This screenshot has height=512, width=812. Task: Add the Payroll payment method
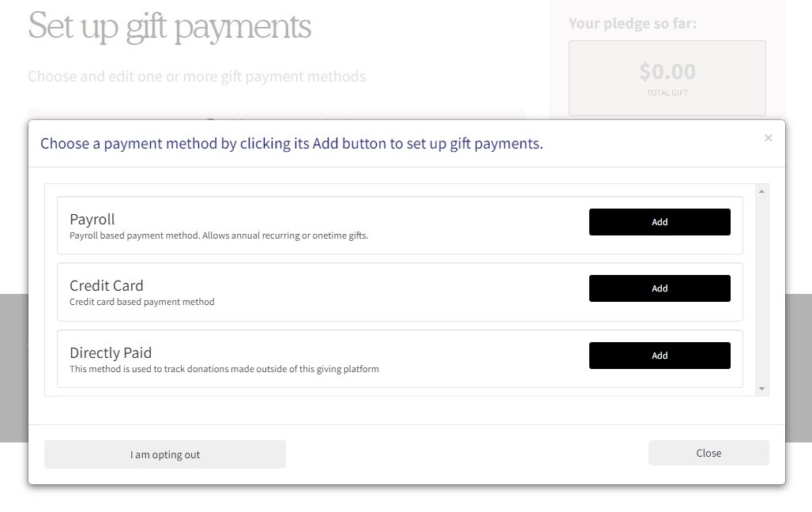point(660,222)
